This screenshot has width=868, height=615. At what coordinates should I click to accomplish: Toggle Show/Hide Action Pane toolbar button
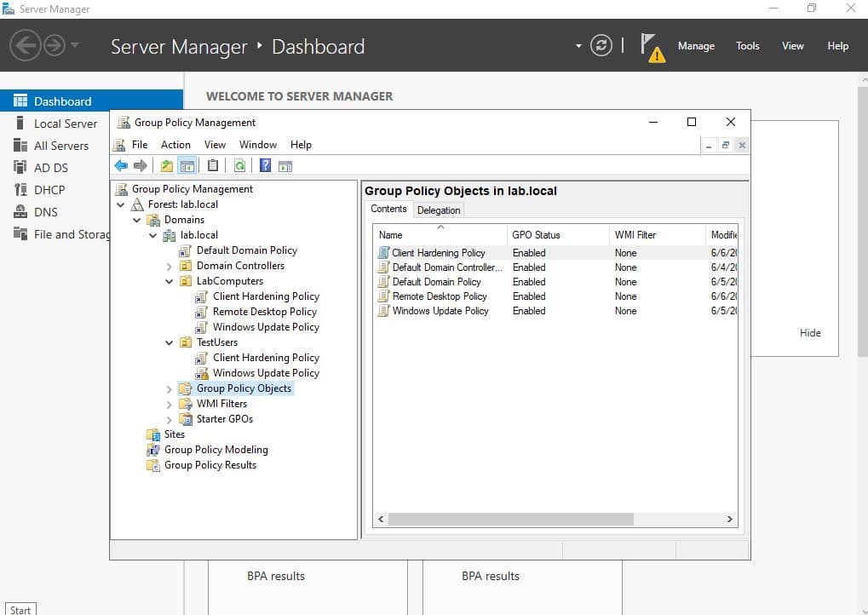click(x=285, y=166)
